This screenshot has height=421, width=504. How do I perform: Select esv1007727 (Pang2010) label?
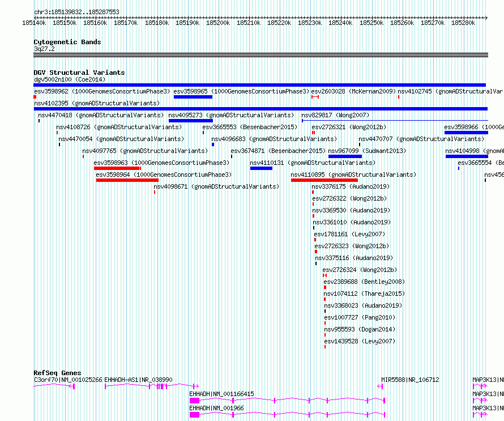point(360,317)
